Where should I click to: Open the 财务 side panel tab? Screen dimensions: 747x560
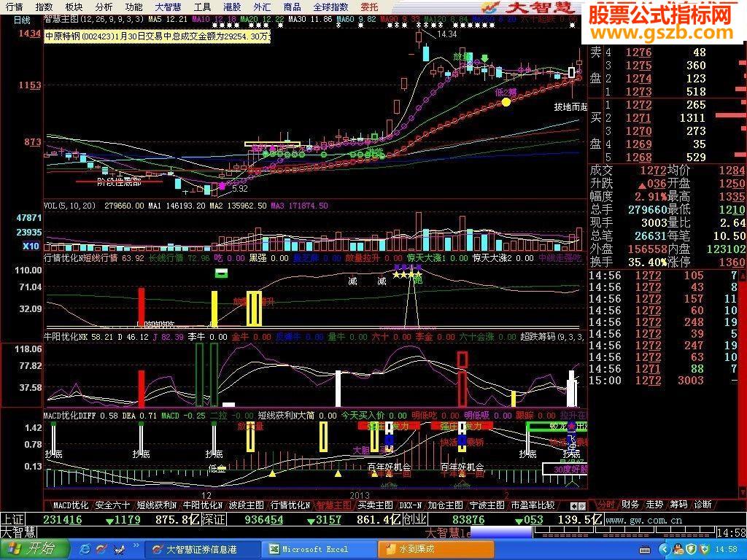pos(630,505)
